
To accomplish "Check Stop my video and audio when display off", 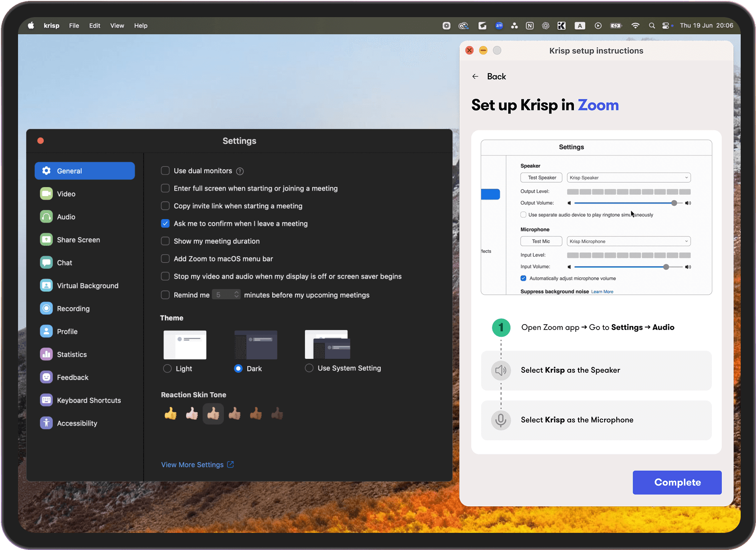I will click(165, 276).
